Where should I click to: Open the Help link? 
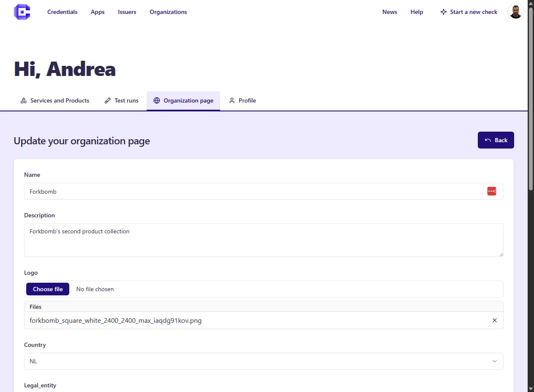tap(417, 12)
